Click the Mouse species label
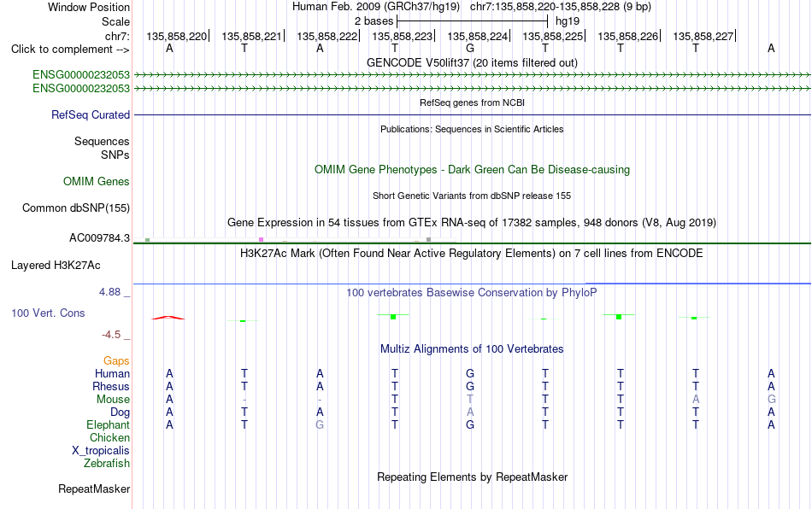Image resolution: width=812 pixels, height=509 pixels. pyautogui.click(x=113, y=400)
